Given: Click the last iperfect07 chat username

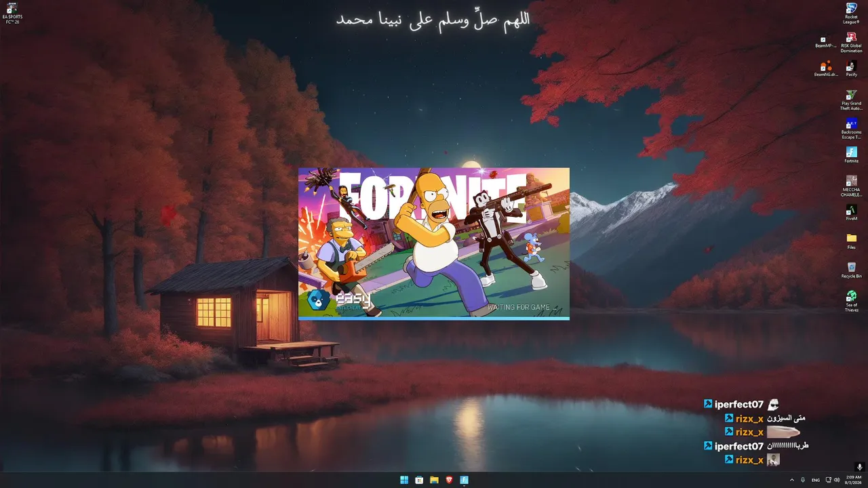Looking at the screenshot, I should (738, 447).
